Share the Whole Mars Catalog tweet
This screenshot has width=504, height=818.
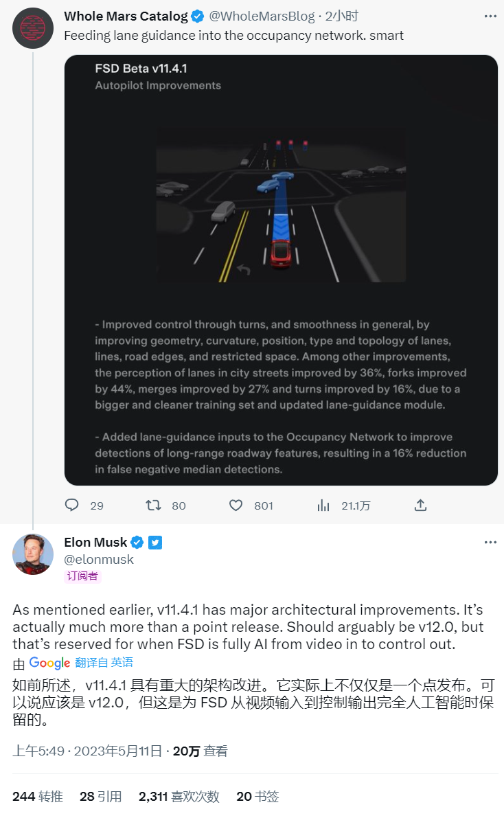[x=420, y=505]
